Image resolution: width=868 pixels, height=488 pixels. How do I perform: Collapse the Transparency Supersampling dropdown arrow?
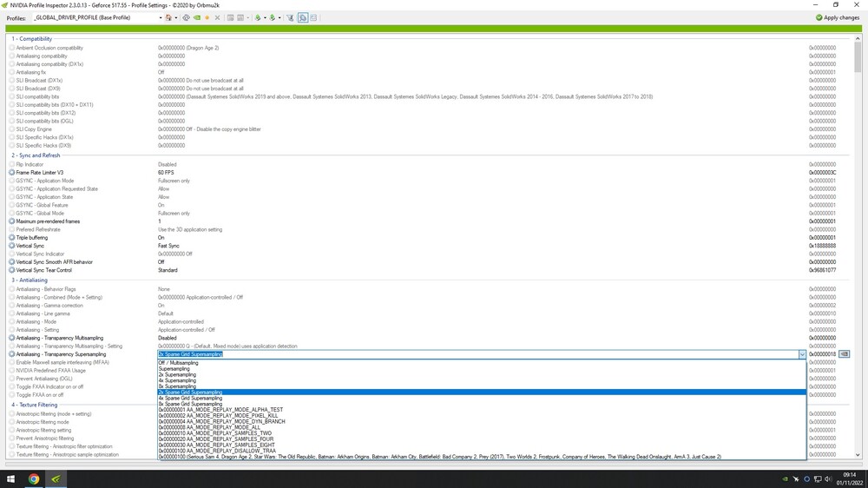(x=802, y=354)
